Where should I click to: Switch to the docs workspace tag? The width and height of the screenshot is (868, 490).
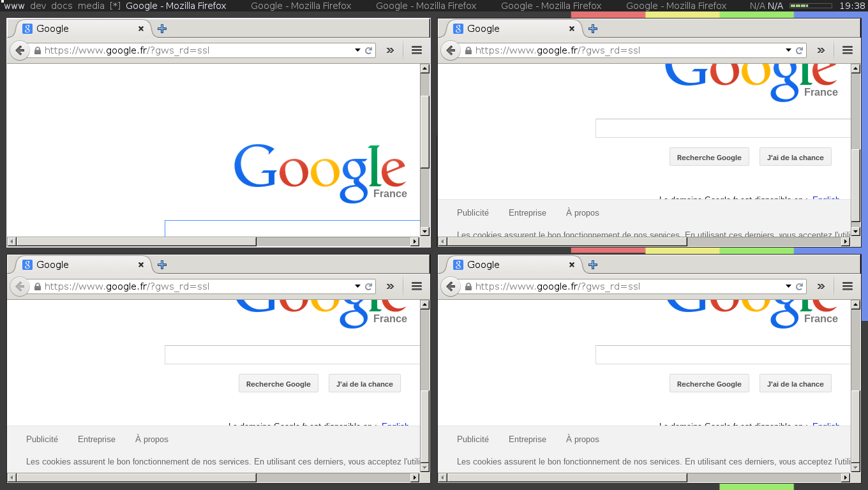(x=62, y=6)
